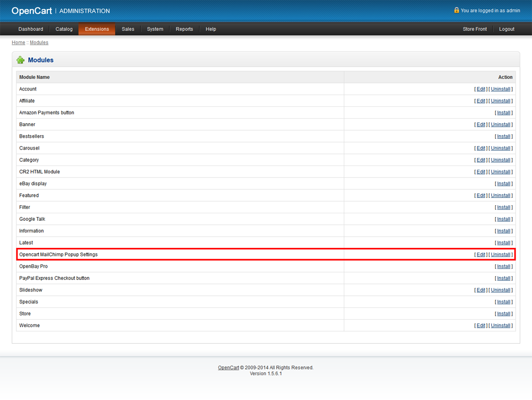Install PayPal Express Checkout button module
Image resolution: width=532 pixels, height=400 pixels.
click(503, 278)
